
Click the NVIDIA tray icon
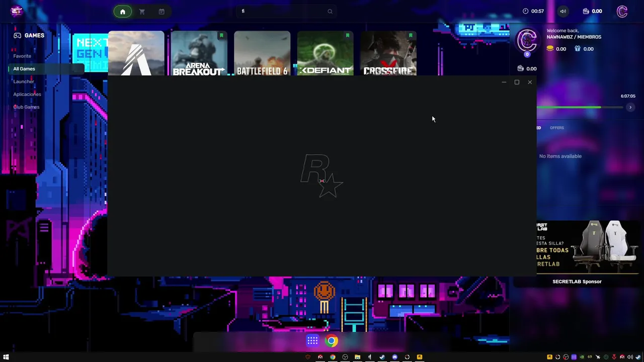click(582, 357)
